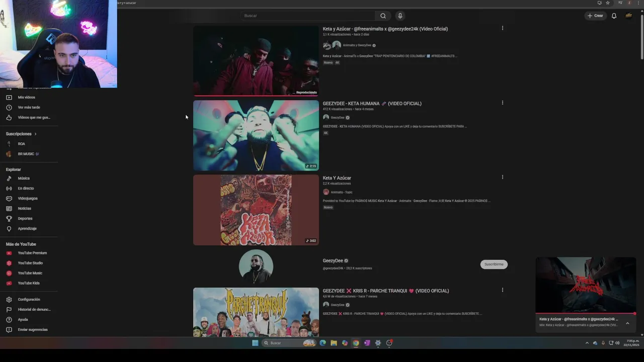Open Animalts - Topic channel link
Viewport: 644px width, 362px height.
(x=341, y=192)
